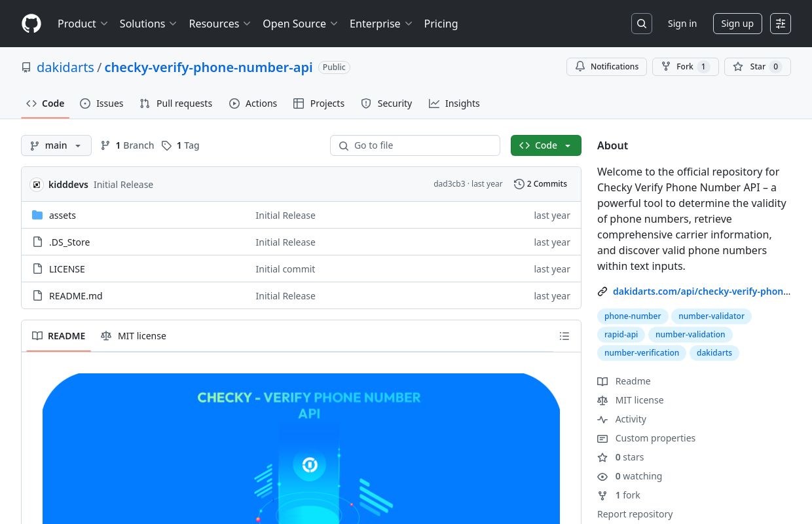Focus the Go to file field
Image resolution: width=812 pixels, height=524 pixels.
[x=415, y=145]
